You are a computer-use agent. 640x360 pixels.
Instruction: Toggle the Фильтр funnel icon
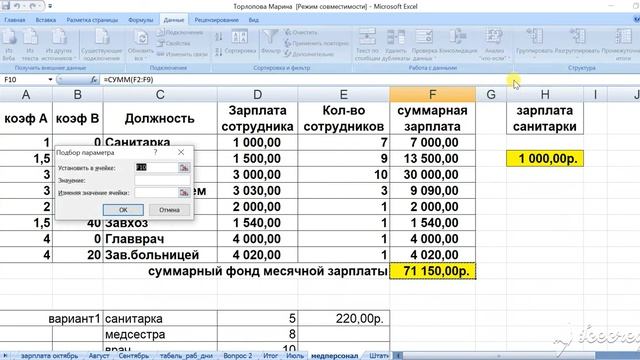coord(270,42)
